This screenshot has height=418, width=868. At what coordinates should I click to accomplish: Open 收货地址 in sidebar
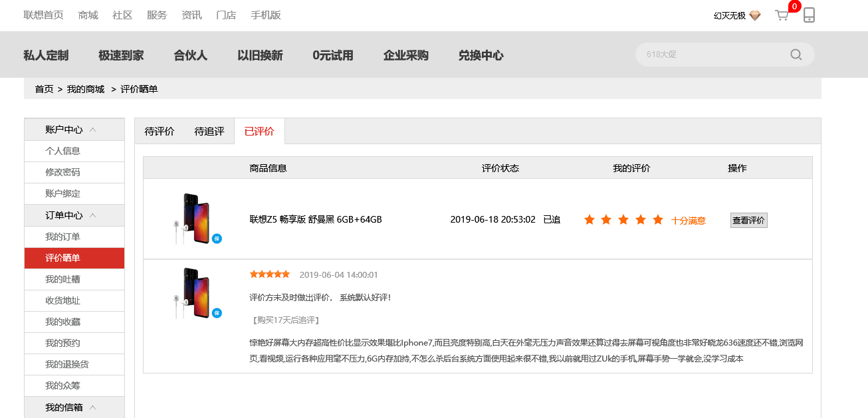[74, 300]
